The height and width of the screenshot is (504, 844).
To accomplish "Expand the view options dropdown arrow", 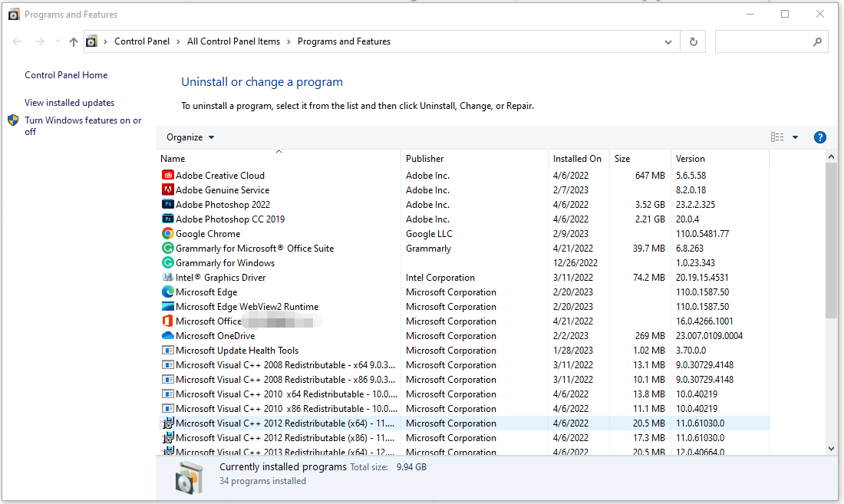I will (x=795, y=137).
